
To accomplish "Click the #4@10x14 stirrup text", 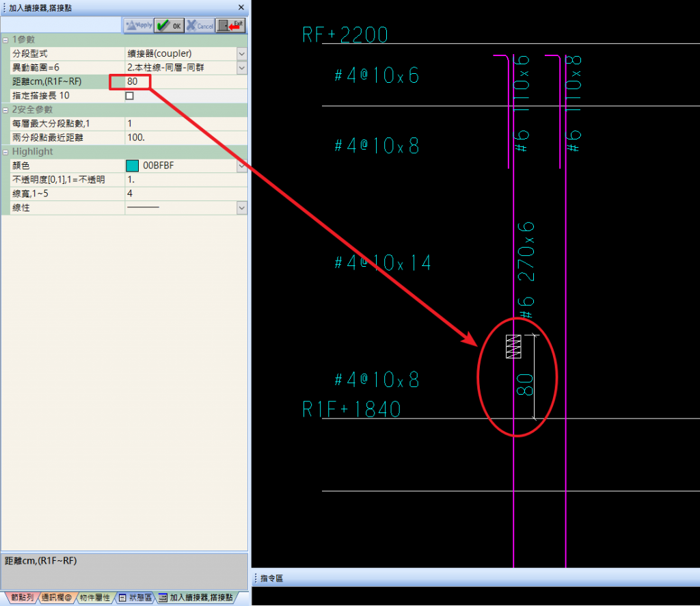I will (x=383, y=262).
